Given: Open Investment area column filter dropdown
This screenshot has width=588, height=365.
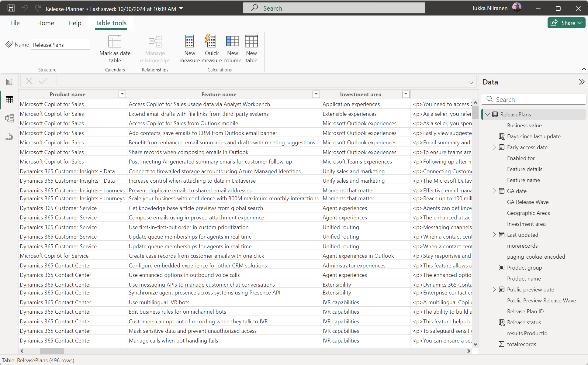Looking at the screenshot, I should click(406, 94).
